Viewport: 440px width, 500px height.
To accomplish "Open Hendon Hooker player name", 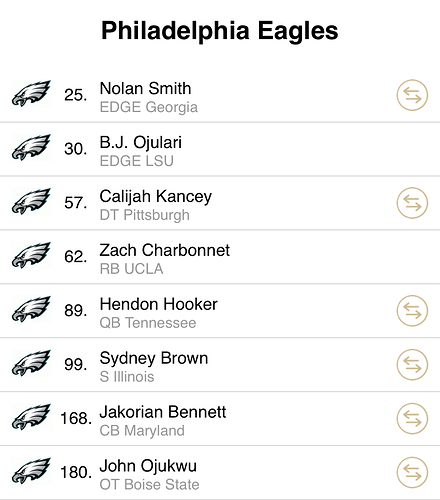I will point(159,304).
